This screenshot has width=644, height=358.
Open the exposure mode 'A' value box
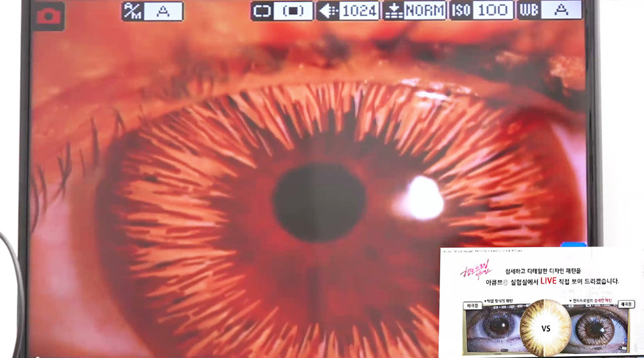click(x=163, y=11)
